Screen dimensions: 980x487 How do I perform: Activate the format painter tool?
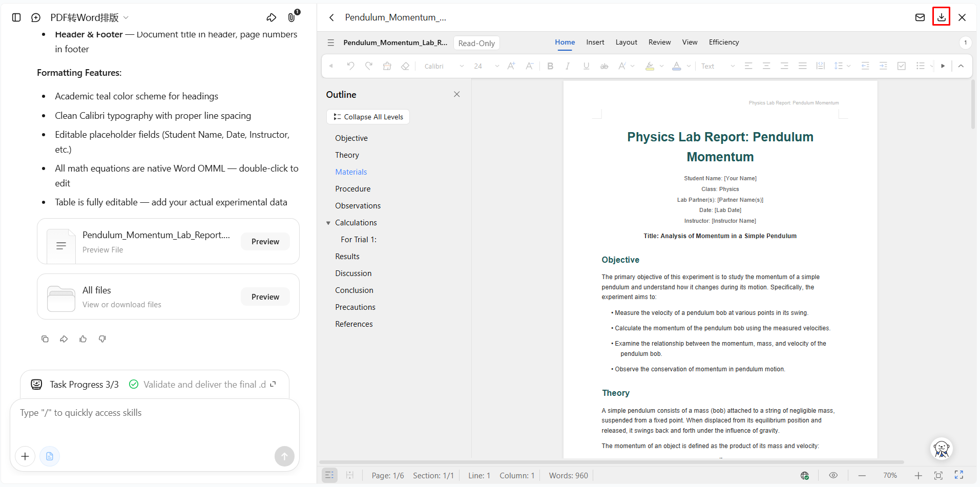[387, 66]
